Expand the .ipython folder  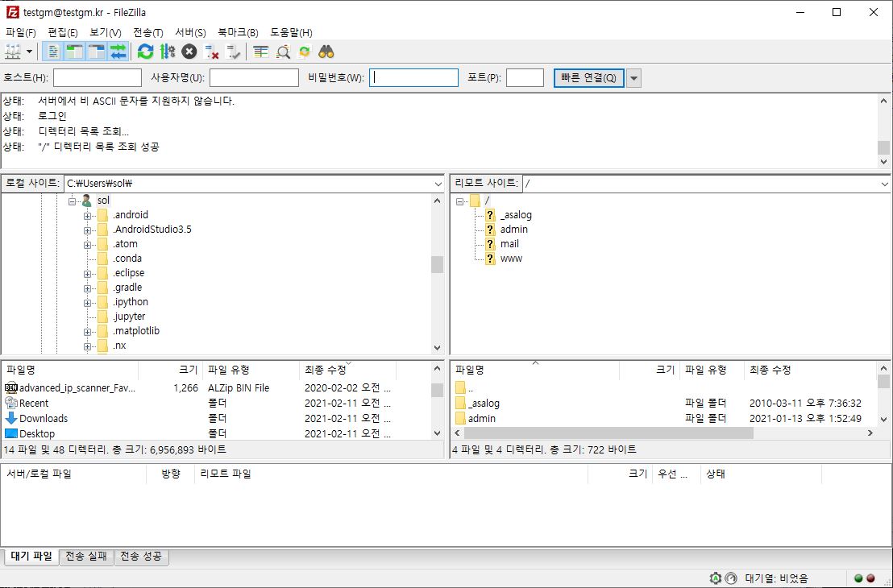87,303
